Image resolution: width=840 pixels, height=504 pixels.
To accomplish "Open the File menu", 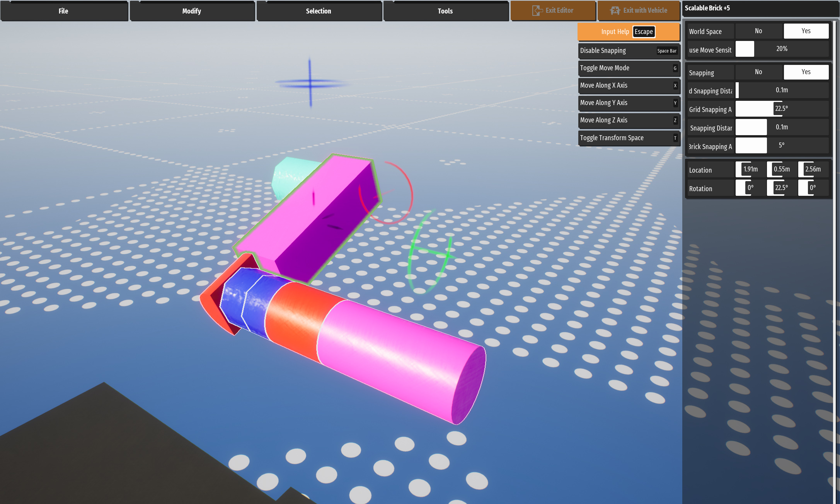I will (x=64, y=11).
